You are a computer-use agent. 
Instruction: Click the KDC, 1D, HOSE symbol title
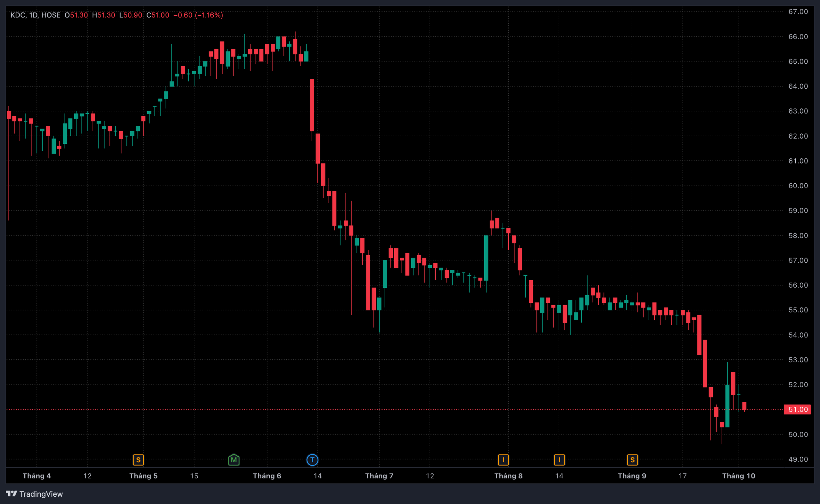tap(35, 15)
